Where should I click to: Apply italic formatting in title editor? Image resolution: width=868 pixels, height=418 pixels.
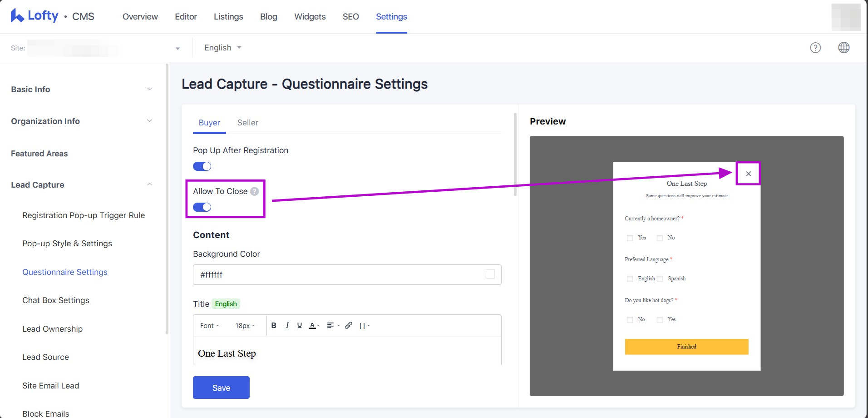click(287, 325)
